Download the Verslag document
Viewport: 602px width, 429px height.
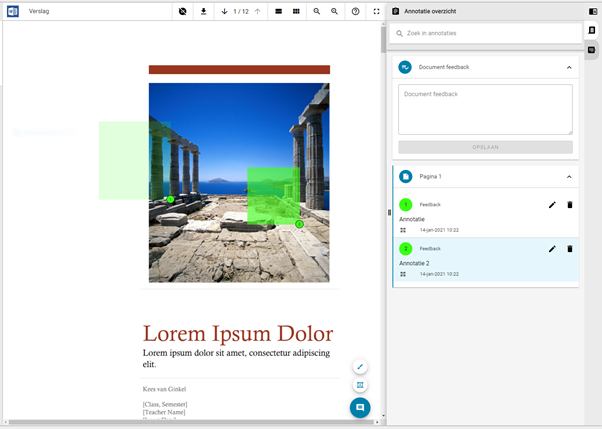click(203, 12)
